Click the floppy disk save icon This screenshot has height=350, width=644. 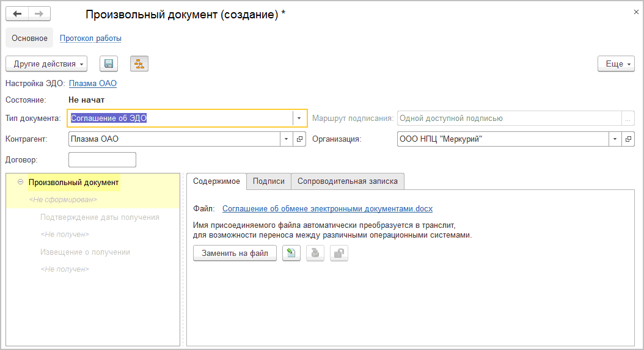109,64
